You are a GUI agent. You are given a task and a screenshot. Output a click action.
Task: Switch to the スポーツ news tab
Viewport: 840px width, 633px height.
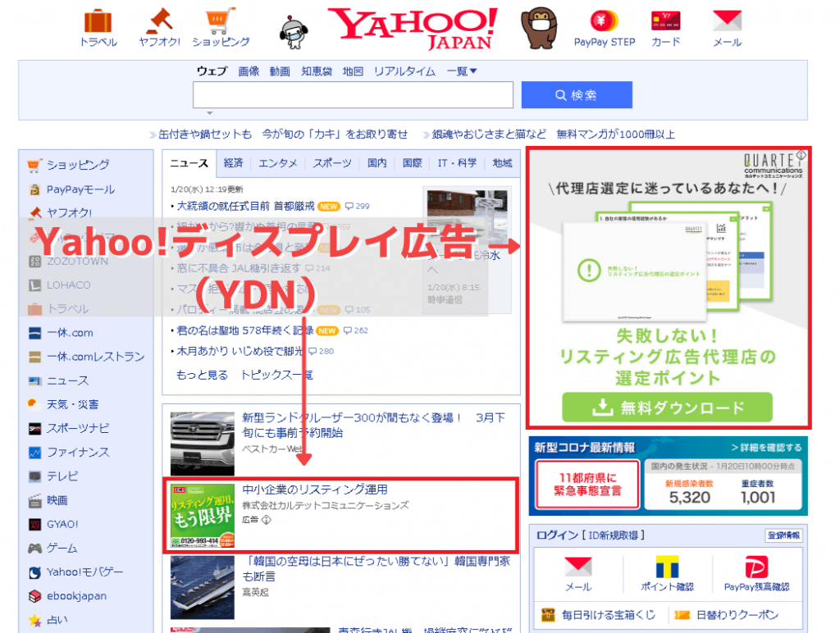(332, 163)
